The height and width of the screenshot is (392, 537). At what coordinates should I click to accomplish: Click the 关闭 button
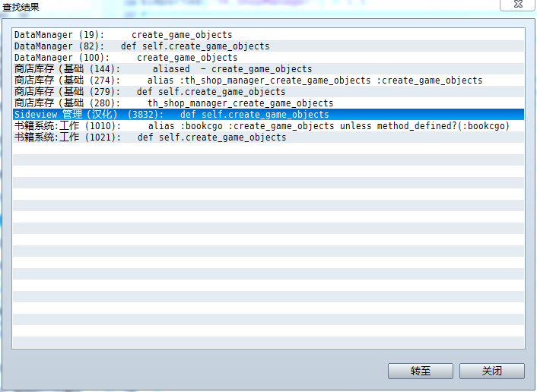(x=492, y=371)
